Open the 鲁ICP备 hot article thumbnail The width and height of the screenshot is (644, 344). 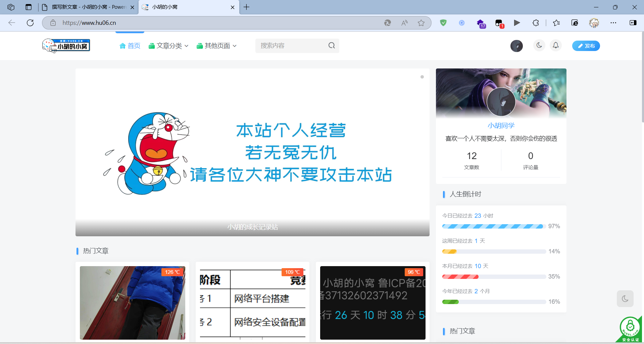(x=373, y=303)
